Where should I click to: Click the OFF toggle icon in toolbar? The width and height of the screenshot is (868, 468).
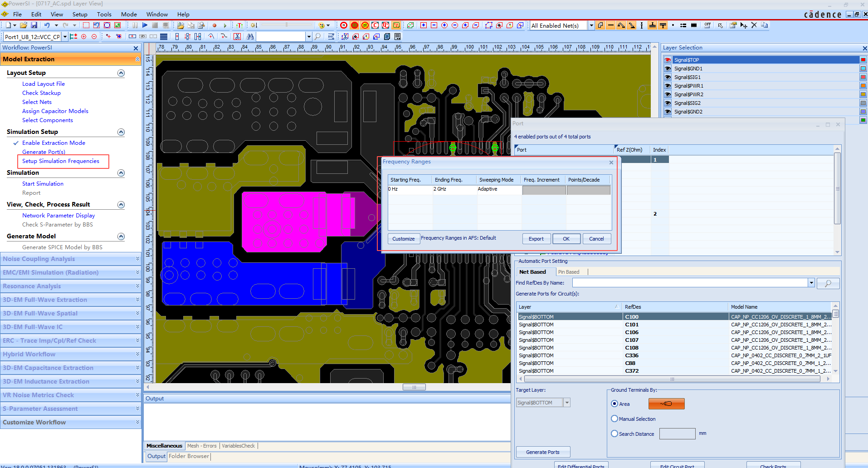pyautogui.click(x=708, y=25)
